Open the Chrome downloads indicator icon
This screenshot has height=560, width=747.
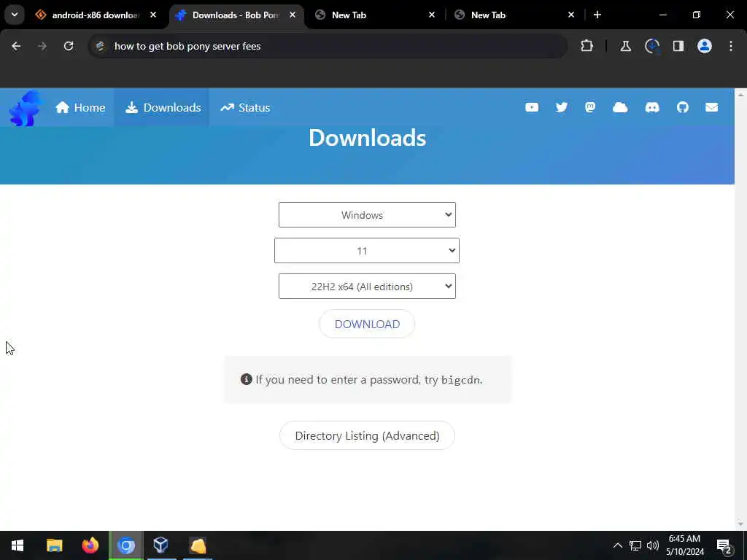[651, 46]
